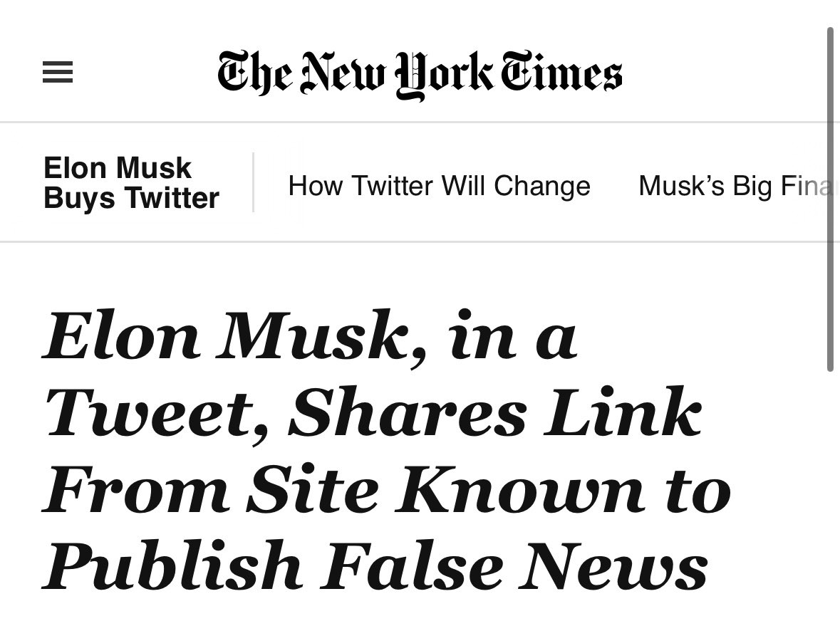
Task: Open the "How Twitter Will Change" link
Action: [x=439, y=186]
